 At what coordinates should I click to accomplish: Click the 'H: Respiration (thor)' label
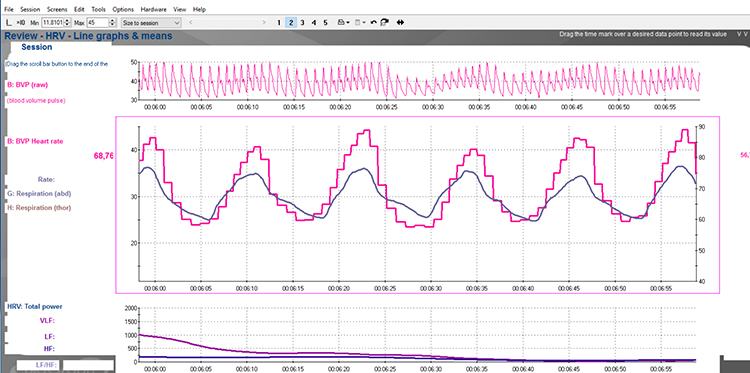[x=39, y=208]
